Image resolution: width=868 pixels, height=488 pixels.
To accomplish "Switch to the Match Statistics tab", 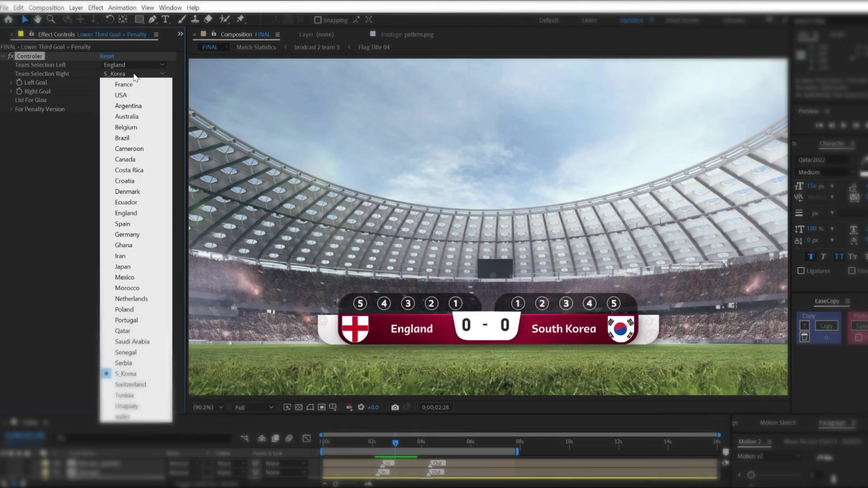I will 256,47.
